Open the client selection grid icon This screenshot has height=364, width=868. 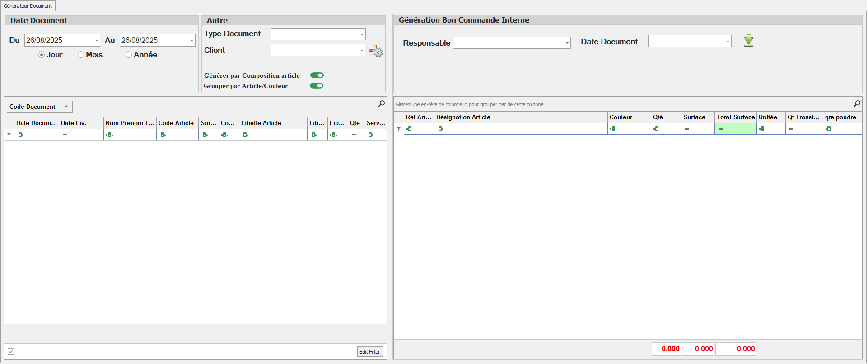pyautogui.click(x=375, y=51)
